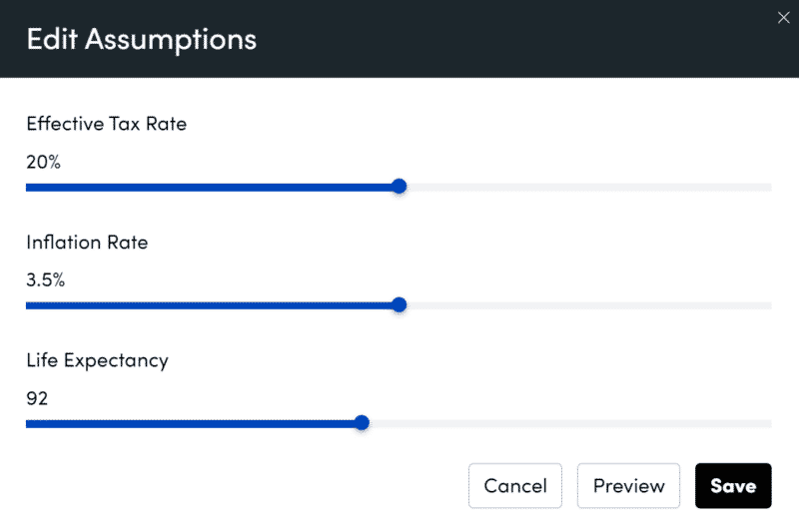Select the Inflation Rate slider knob

(399, 304)
